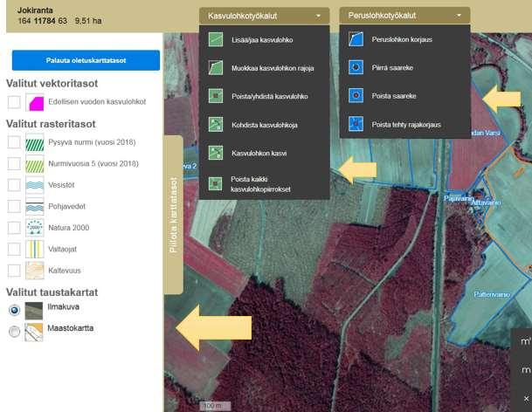Toggle Nurmivuosia 5 (vuosi 2018) checkbox
532x412 pixels.
tap(14, 163)
